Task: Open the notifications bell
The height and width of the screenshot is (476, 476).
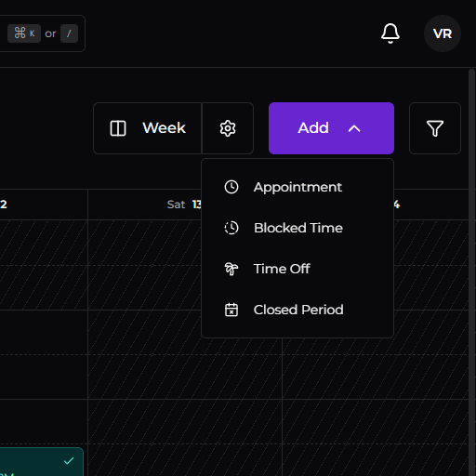Action: point(390,33)
